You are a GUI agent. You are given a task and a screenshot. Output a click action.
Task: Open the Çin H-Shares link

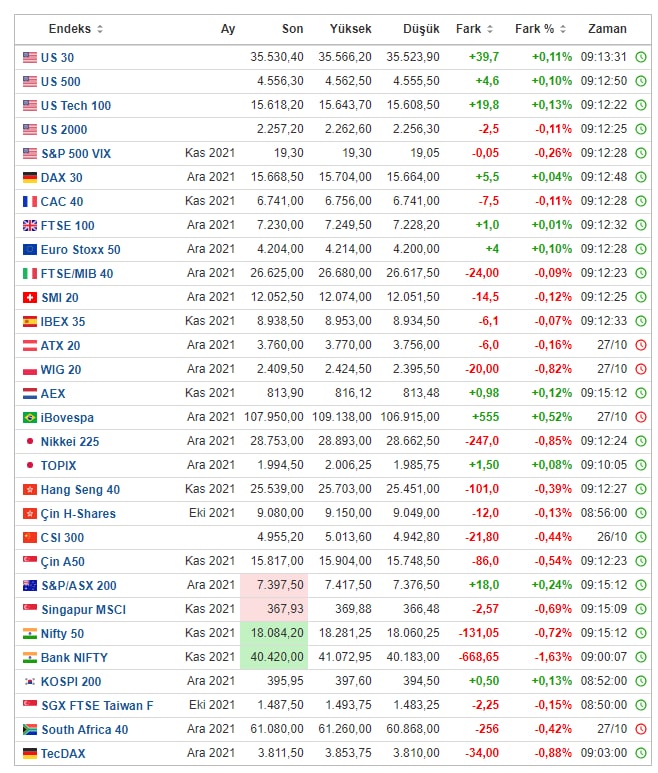(x=78, y=514)
